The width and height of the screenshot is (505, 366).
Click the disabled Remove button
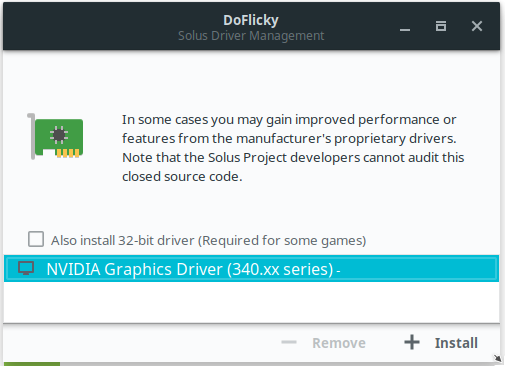[x=323, y=343]
